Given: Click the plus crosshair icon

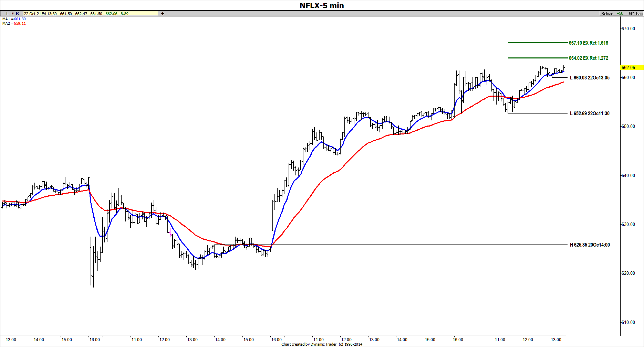Looking at the screenshot, I should click(x=163, y=14).
